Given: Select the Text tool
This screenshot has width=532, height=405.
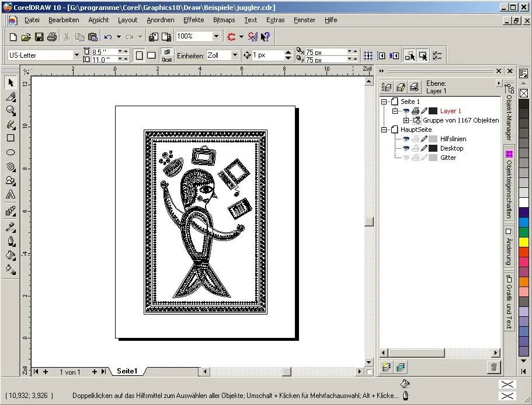Looking at the screenshot, I should click(11, 194).
